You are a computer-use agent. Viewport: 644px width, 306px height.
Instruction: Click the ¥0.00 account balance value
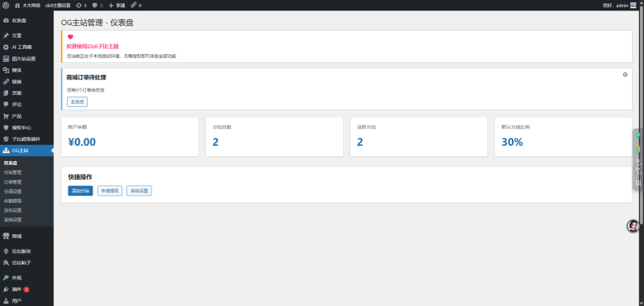tap(82, 142)
